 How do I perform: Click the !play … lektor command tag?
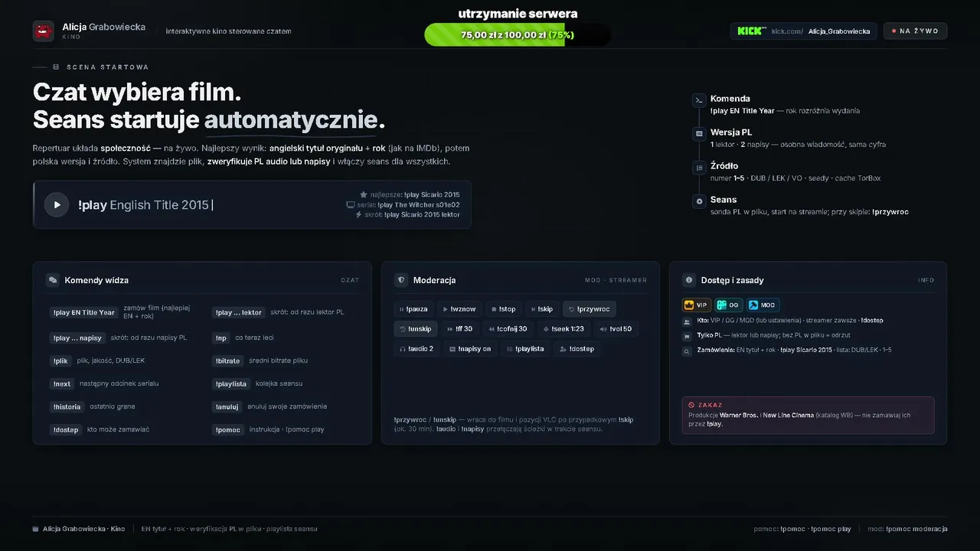[239, 312]
